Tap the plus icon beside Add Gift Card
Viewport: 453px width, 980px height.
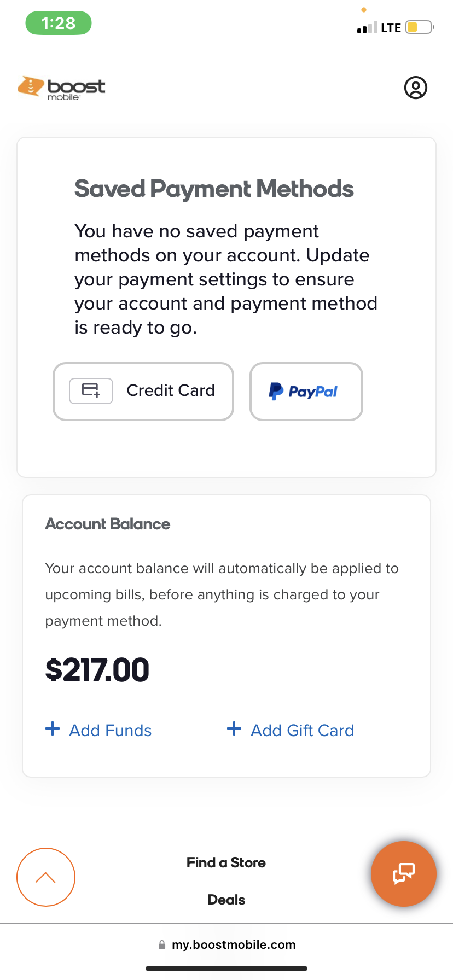coord(234,729)
